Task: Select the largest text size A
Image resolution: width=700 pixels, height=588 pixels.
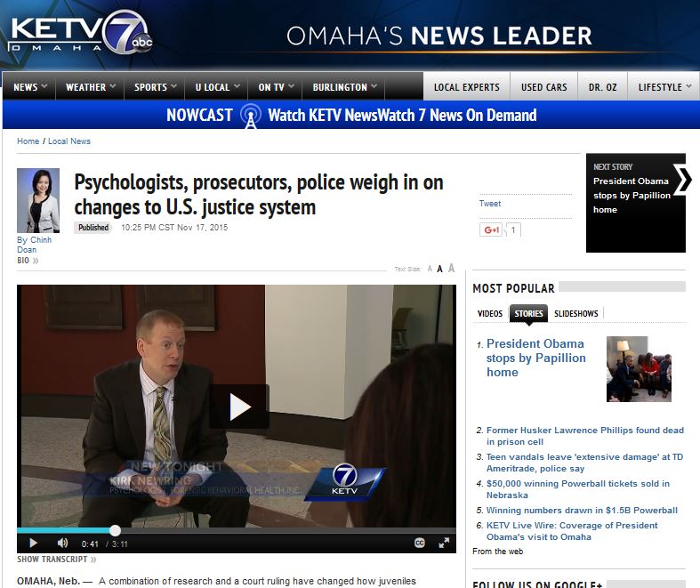Action: (x=451, y=268)
